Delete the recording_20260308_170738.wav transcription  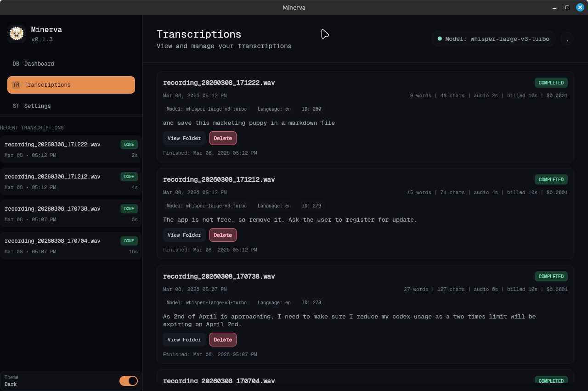click(x=223, y=340)
